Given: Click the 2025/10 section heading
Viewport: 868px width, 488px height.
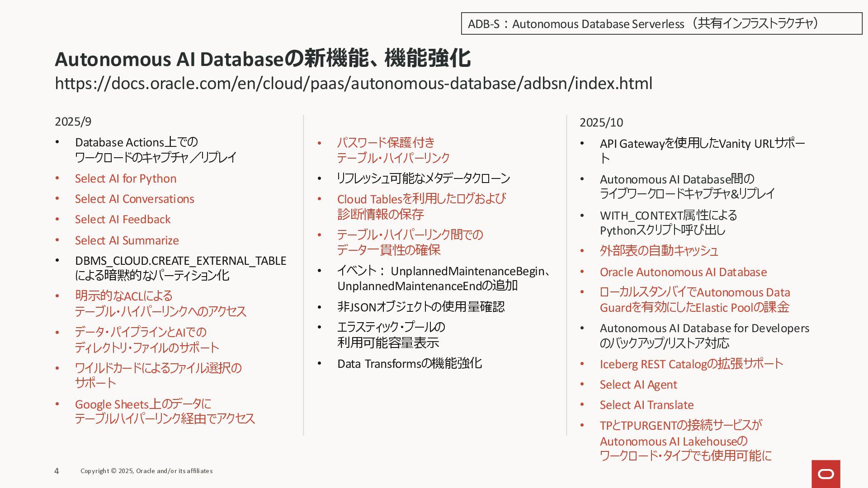Looking at the screenshot, I should (601, 122).
